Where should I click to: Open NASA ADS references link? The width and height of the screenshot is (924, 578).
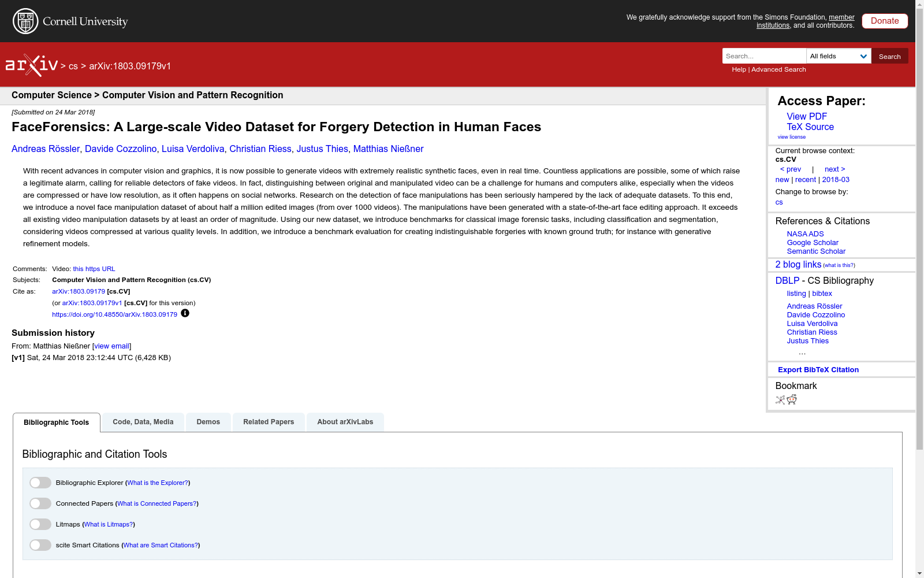pos(805,234)
